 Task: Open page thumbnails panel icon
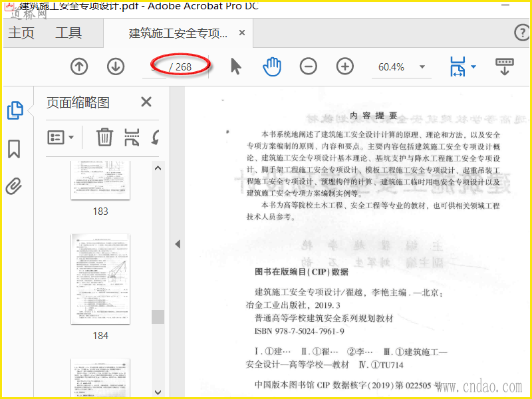click(15, 110)
